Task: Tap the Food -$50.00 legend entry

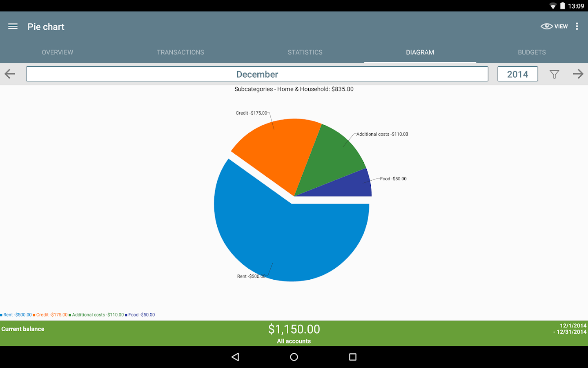Action: pyautogui.click(x=140, y=315)
